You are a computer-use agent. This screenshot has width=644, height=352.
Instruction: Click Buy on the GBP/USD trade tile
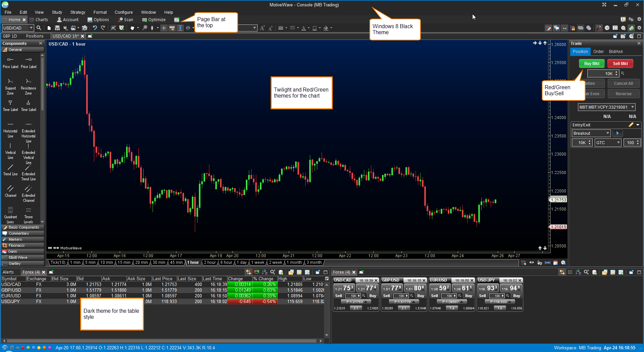point(421,296)
